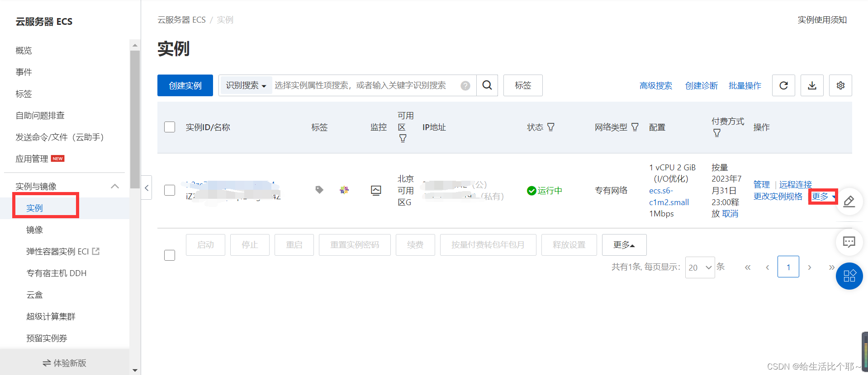The image size is (868, 375).
Task: Open the bottom 更多 menu
Action: pyautogui.click(x=624, y=245)
